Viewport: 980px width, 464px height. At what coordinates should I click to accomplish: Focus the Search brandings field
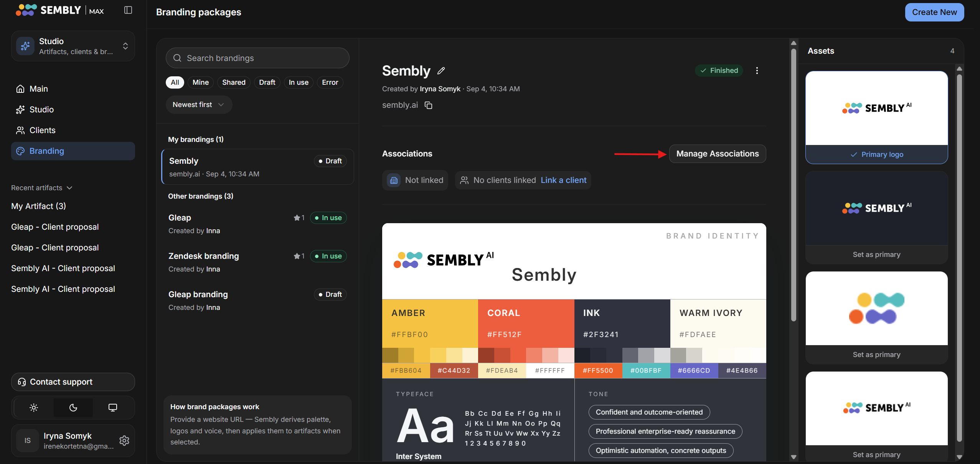257,58
